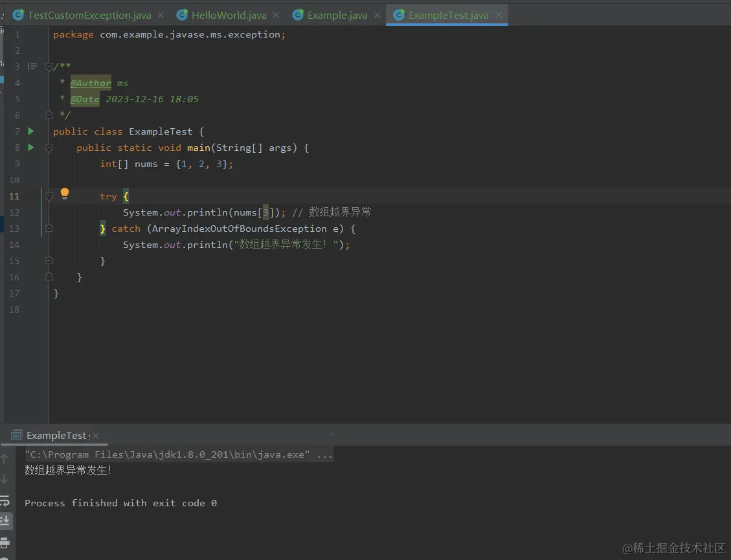
Task: Click line number 12 in the gutter
Action: coord(14,212)
